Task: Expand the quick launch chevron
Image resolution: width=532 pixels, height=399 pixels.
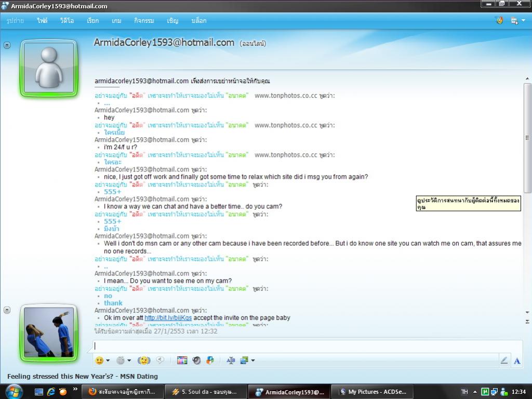Action: coord(75,389)
